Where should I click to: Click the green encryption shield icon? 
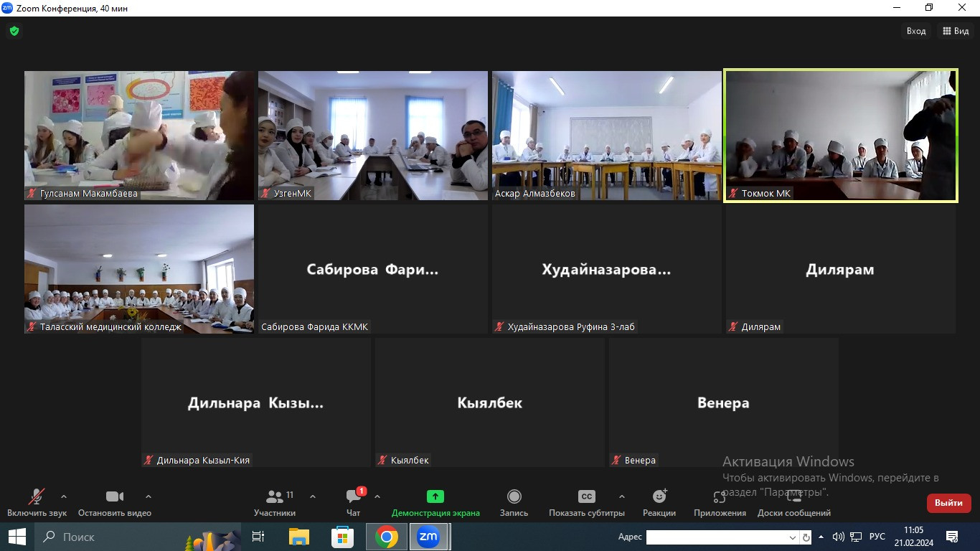tap(14, 32)
